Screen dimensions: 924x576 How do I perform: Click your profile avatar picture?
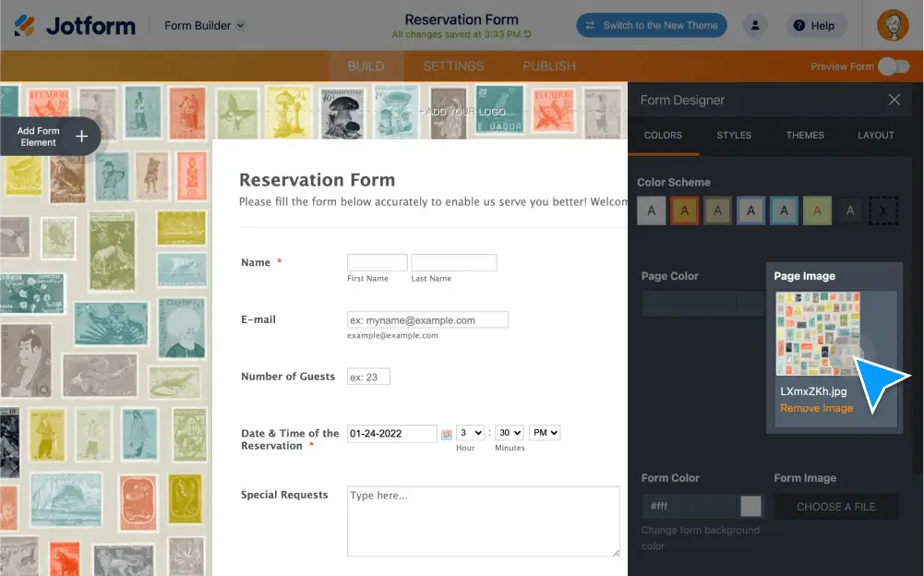(x=891, y=25)
